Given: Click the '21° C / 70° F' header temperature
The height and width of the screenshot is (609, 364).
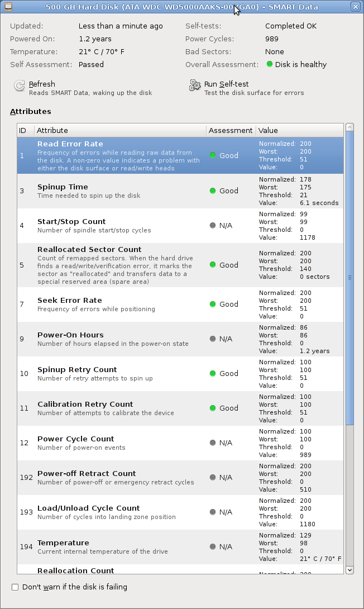Looking at the screenshot, I should (101, 51).
